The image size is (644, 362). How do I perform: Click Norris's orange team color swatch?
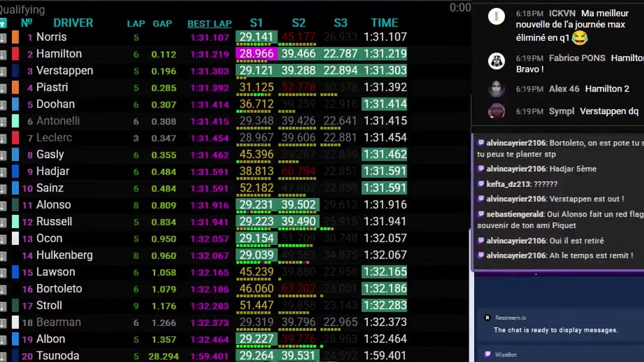[x=16, y=37]
